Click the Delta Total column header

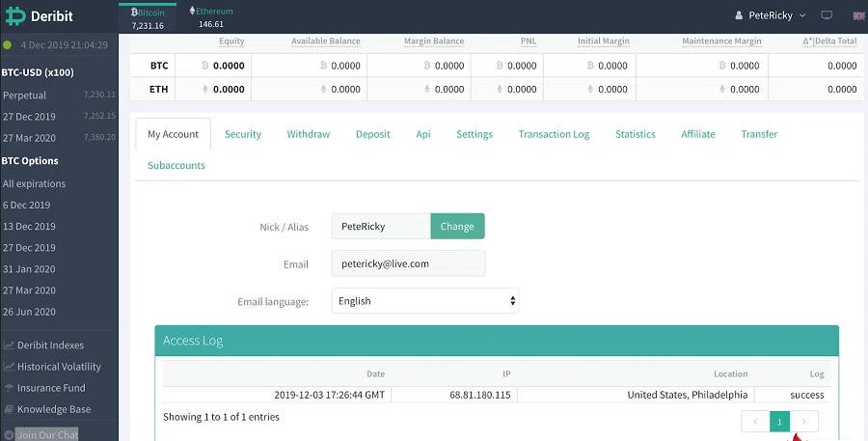tap(829, 41)
